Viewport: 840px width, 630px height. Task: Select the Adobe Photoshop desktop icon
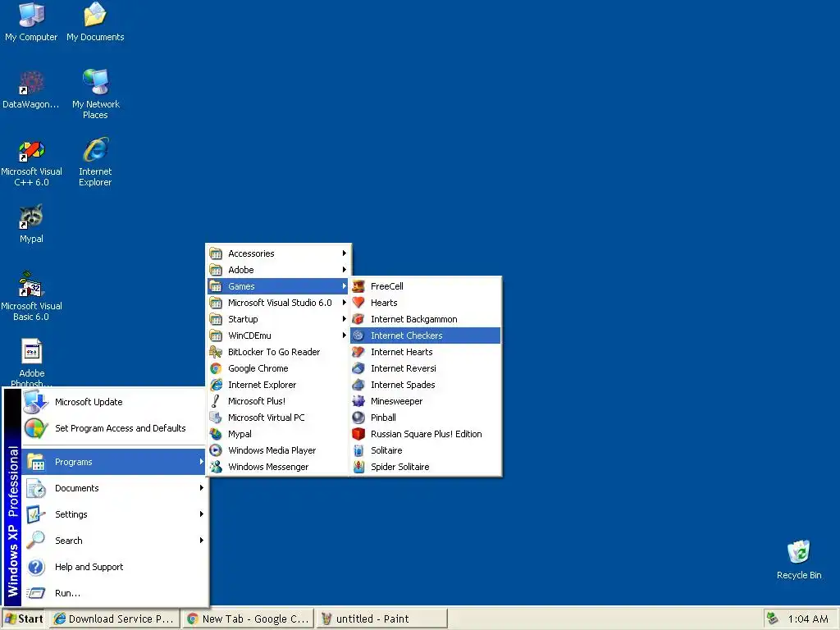click(x=32, y=362)
